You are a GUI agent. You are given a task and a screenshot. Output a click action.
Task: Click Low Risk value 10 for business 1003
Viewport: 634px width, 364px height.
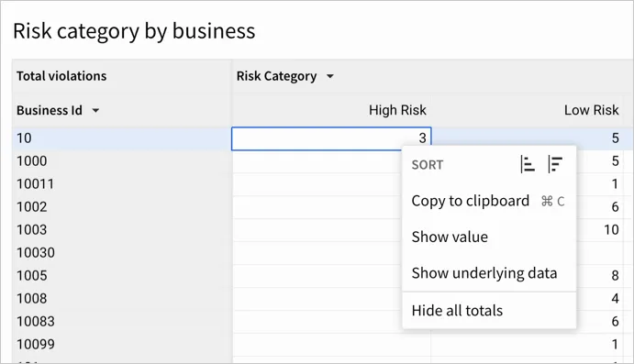(611, 230)
